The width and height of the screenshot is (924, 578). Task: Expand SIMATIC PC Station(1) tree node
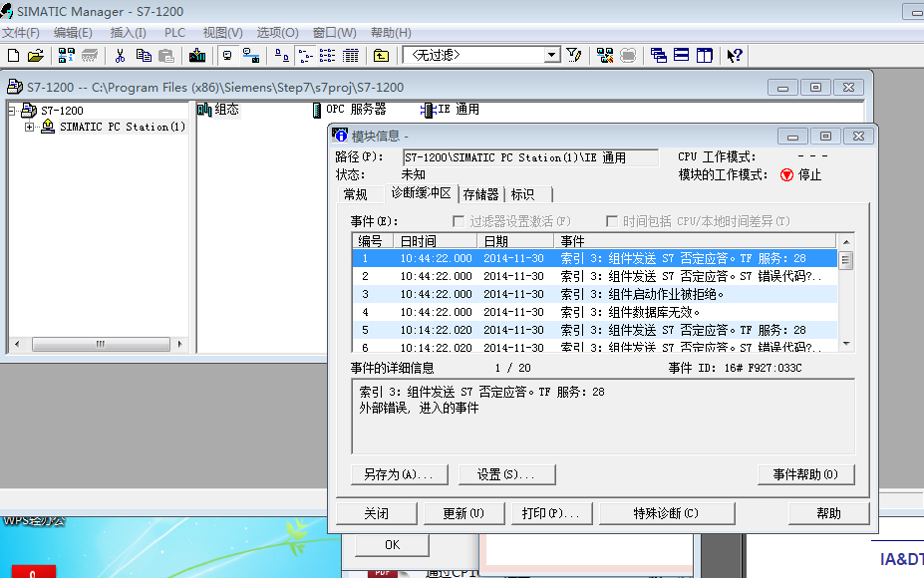pyautogui.click(x=29, y=127)
